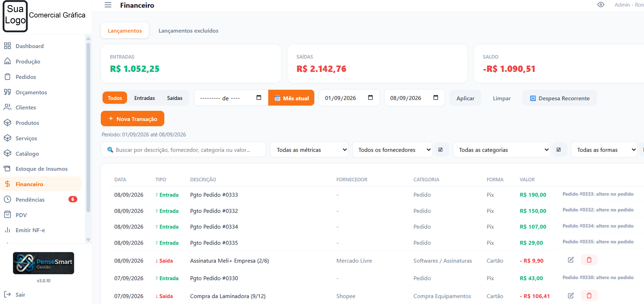Open Catálogo in sidebar
This screenshot has width=644, height=304.
27,154
